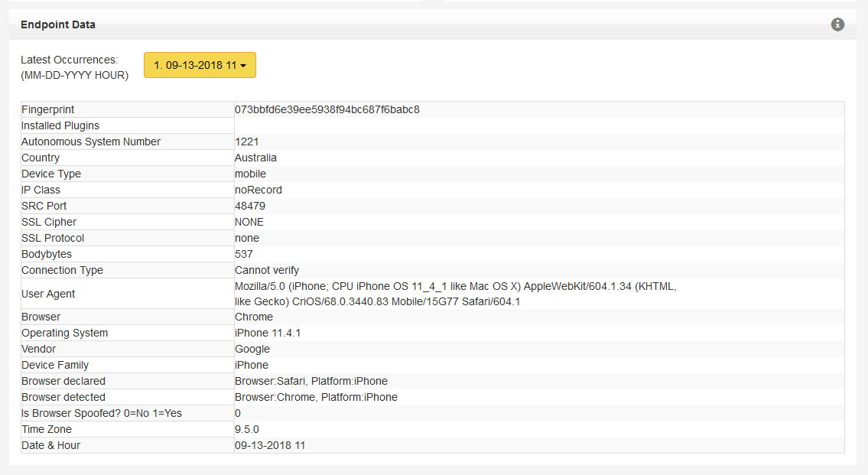
Task: Select the Device Family value iPhone
Action: click(x=252, y=365)
